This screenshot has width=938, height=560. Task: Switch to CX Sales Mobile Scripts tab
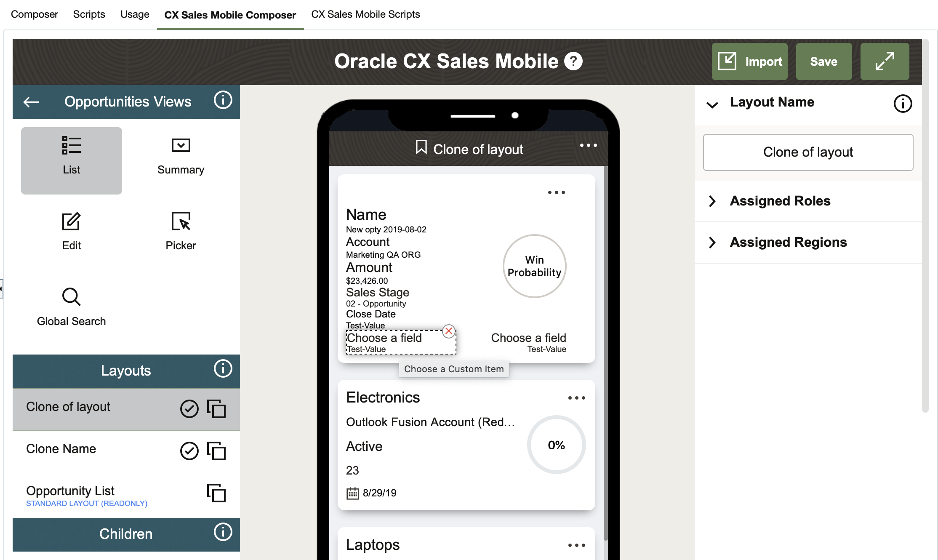tap(365, 14)
